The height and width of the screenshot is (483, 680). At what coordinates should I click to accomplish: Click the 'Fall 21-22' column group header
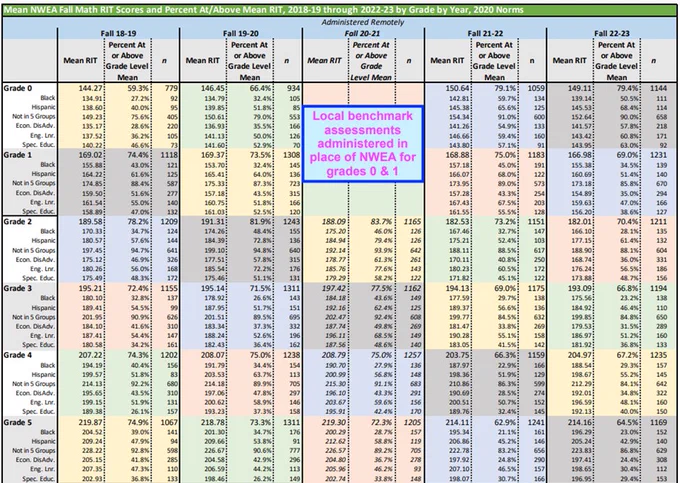(485, 33)
